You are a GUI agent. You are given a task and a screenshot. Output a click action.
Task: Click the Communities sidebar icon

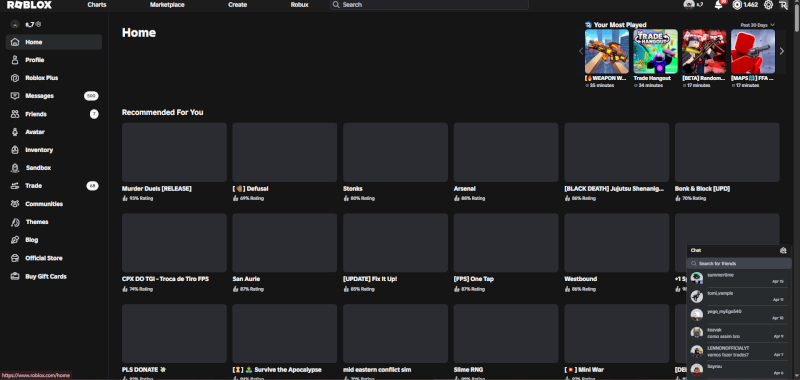(x=15, y=204)
